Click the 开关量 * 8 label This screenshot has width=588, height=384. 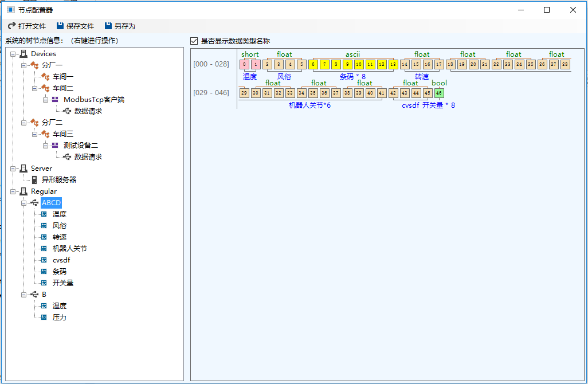coord(439,105)
